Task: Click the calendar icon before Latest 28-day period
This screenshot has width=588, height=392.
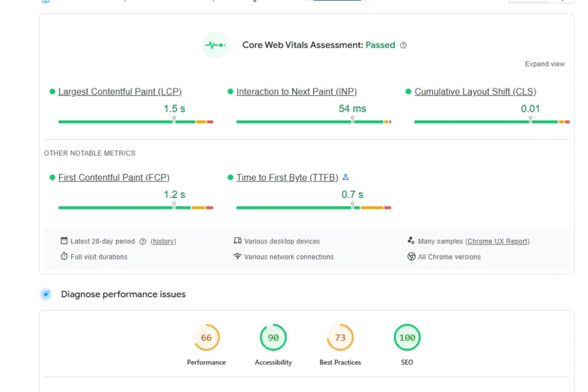Action: pos(64,241)
